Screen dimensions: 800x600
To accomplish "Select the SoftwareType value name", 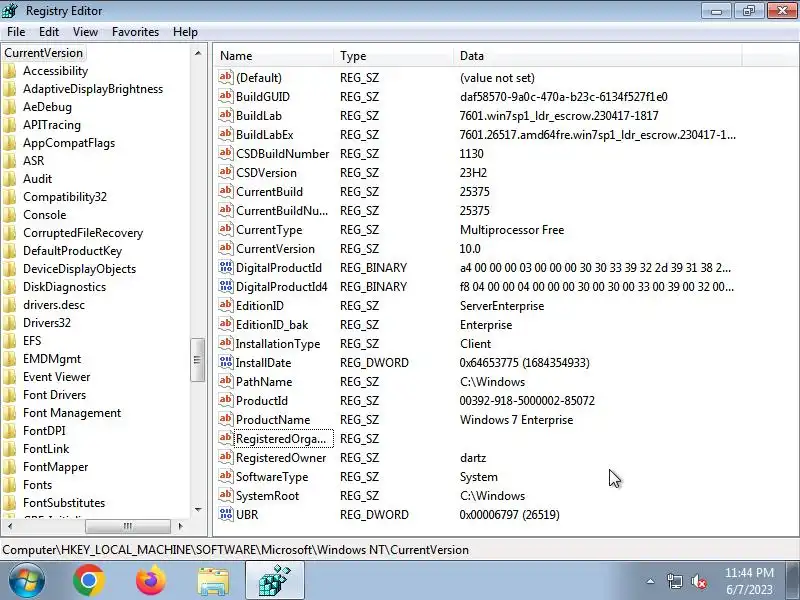I will [x=272, y=477].
